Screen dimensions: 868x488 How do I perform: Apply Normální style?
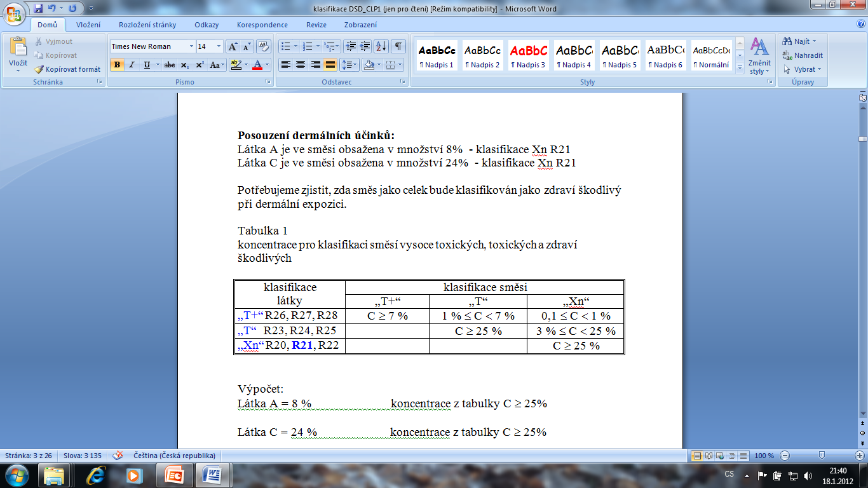coord(711,55)
